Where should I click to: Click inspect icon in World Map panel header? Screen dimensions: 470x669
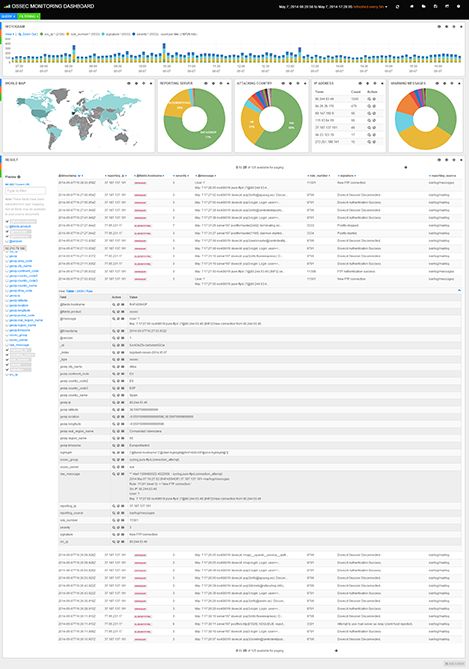(x=129, y=83)
